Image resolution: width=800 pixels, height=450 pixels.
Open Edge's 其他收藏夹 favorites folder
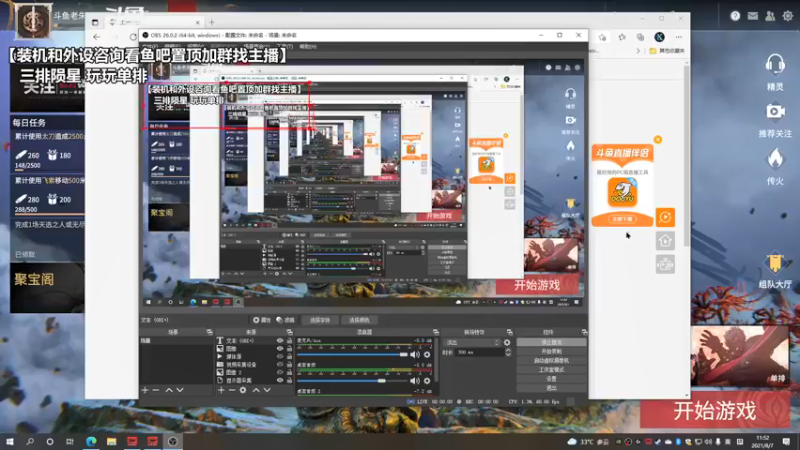(667, 51)
